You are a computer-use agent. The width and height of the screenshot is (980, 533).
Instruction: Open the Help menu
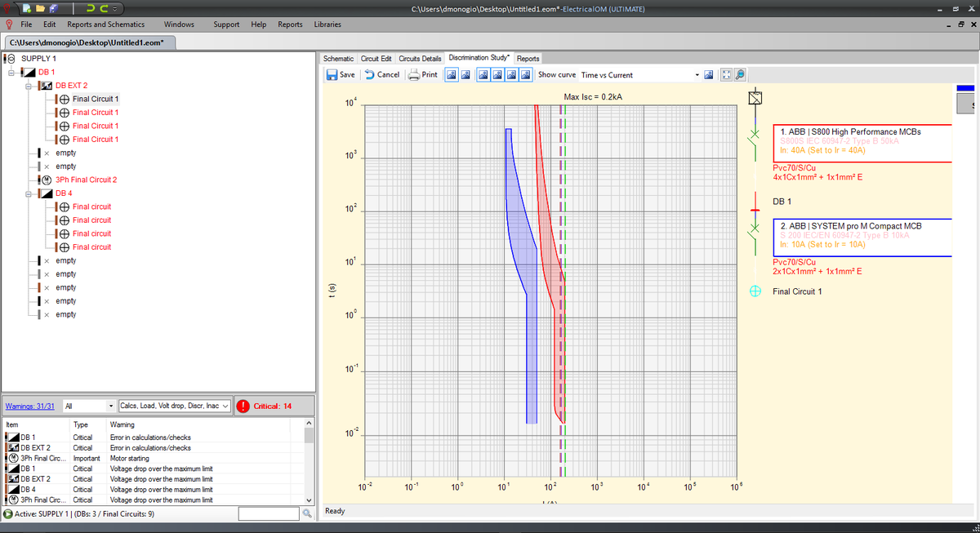coord(259,24)
